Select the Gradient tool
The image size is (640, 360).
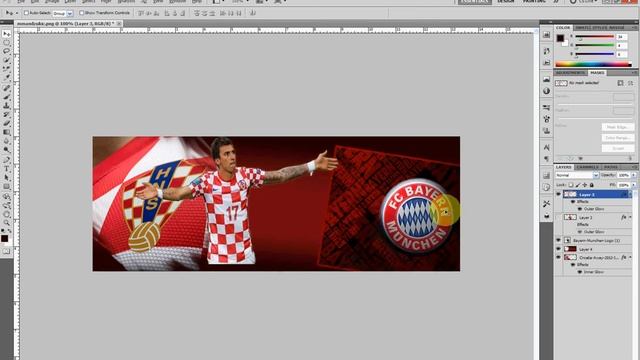(6, 132)
